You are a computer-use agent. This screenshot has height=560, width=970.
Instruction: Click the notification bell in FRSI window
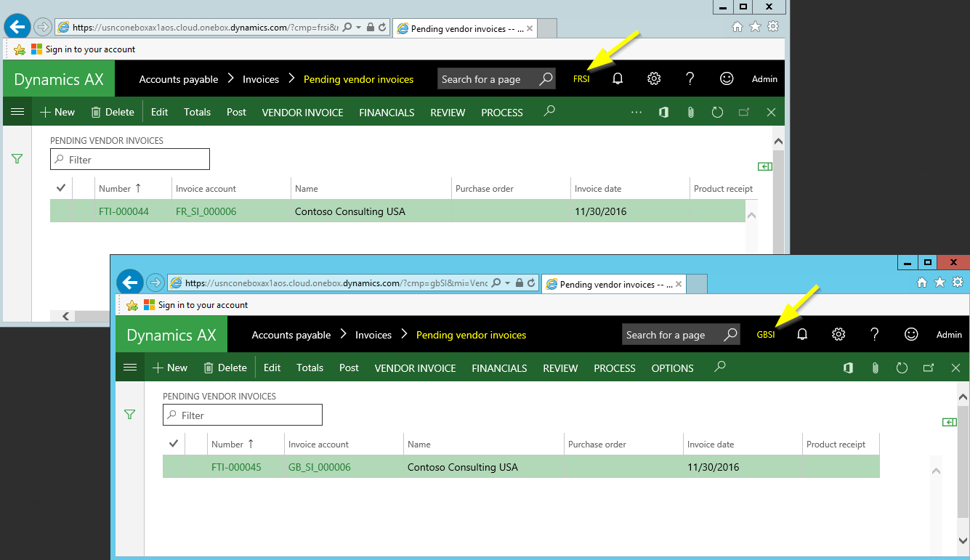(618, 79)
